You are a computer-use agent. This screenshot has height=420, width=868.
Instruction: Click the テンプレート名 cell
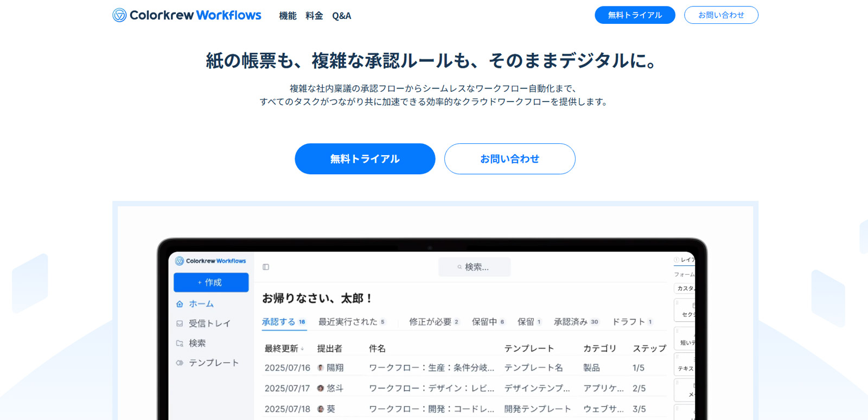(x=534, y=368)
